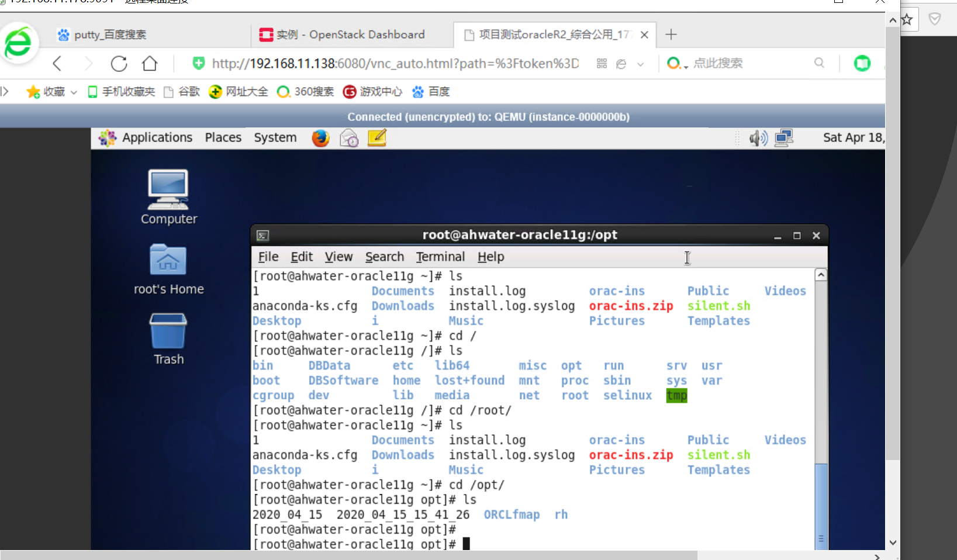957x560 pixels.
Task: Open the Places menu
Action: pos(223,138)
